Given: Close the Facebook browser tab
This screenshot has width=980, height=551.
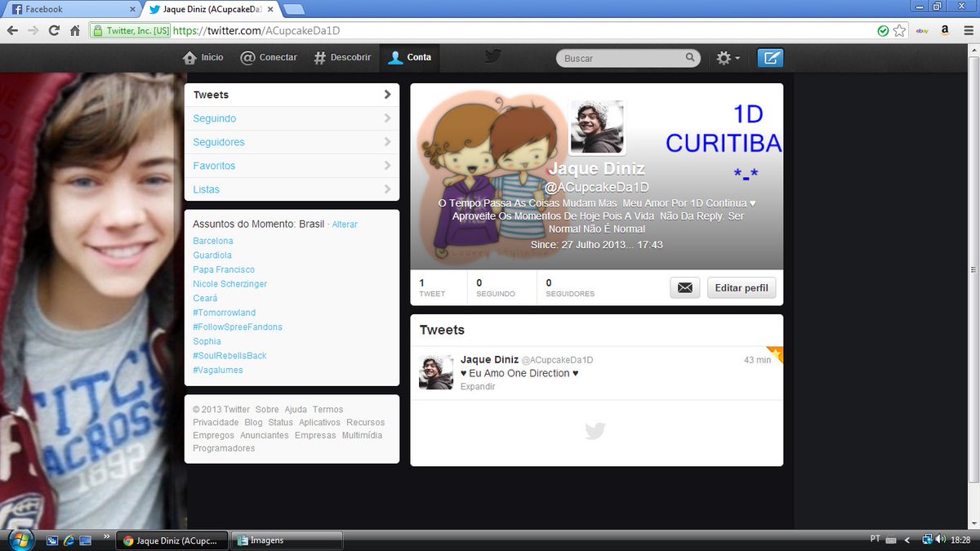Looking at the screenshot, I should [x=133, y=9].
